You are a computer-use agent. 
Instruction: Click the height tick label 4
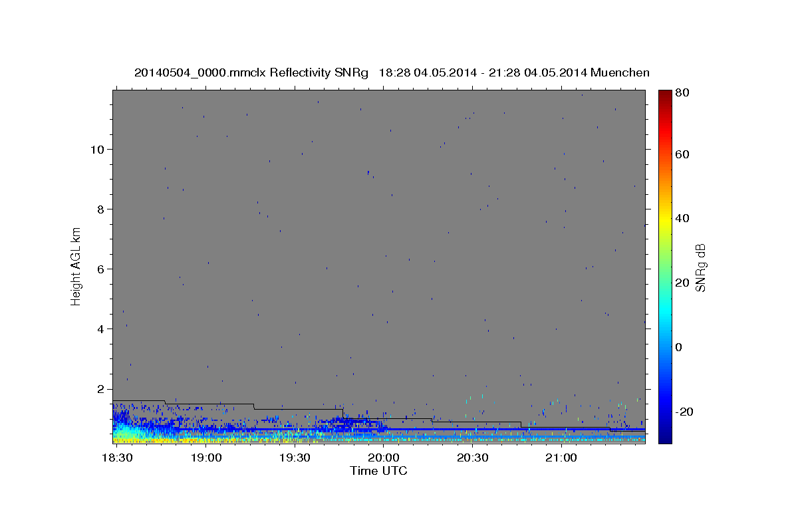coord(102,329)
